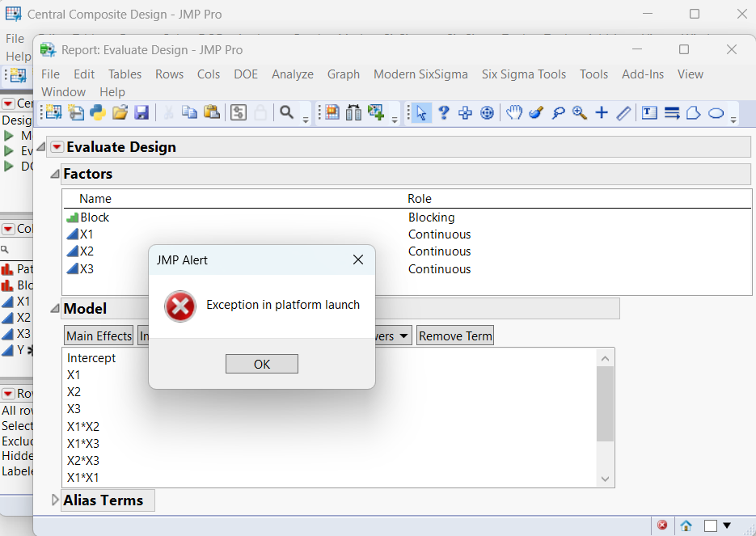Image resolution: width=756 pixels, height=536 pixels.
Task: Click Model list scroll up arrow
Action: click(x=605, y=359)
